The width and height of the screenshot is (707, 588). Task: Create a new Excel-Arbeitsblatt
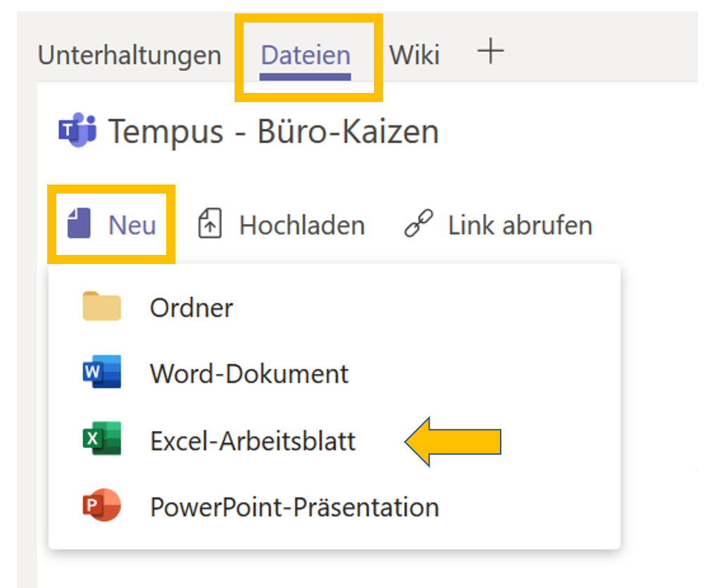253,441
